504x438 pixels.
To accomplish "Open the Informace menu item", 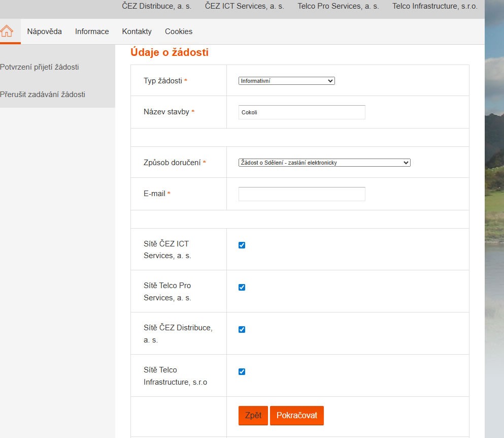I will click(x=92, y=32).
